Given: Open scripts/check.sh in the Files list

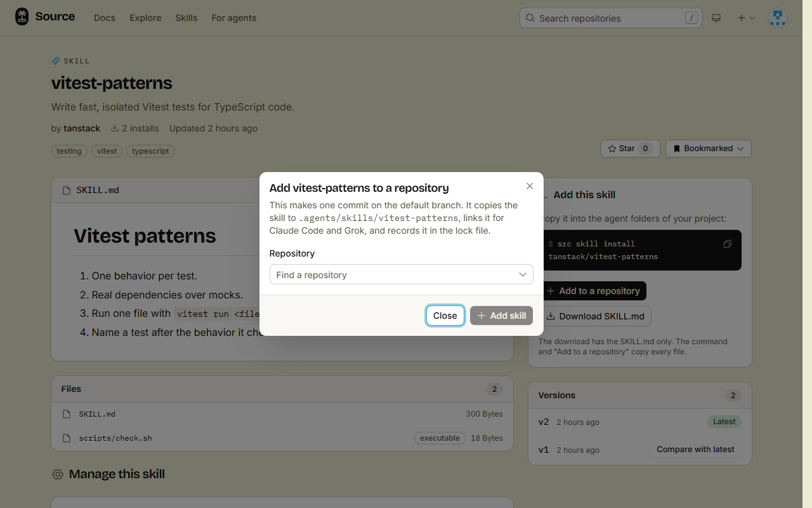Looking at the screenshot, I should click(115, 438).
